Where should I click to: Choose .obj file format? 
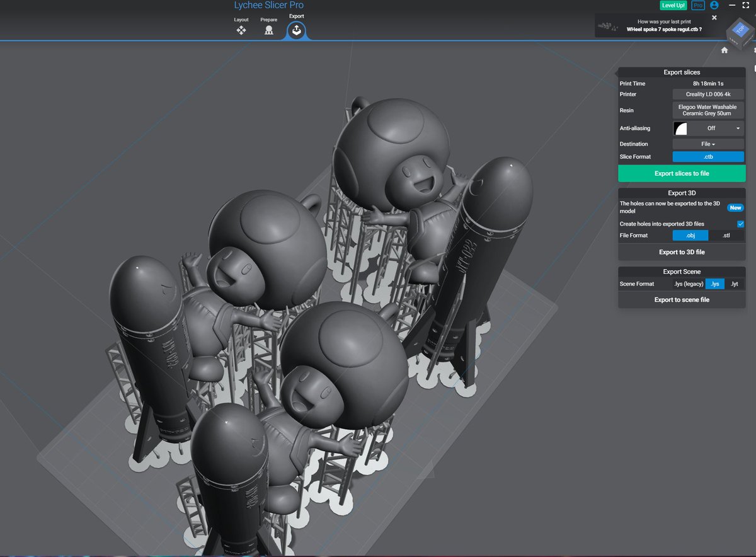(690, 235)
